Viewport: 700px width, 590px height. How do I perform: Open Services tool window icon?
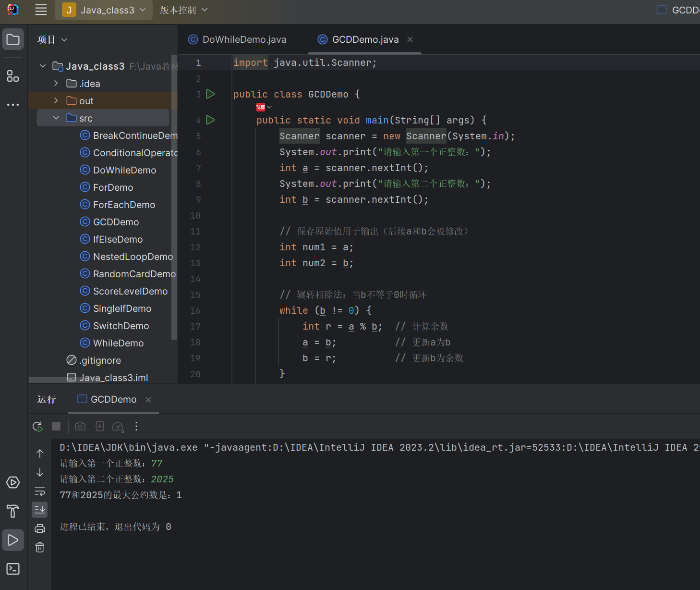[13, 482]
